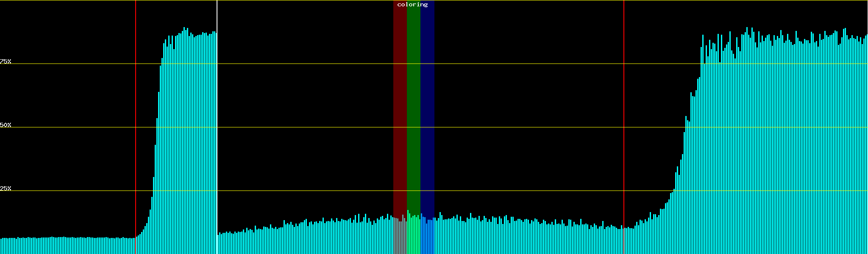Click the 75% axis label
Screen dimensions: 868x254
[x=6, y=61]
